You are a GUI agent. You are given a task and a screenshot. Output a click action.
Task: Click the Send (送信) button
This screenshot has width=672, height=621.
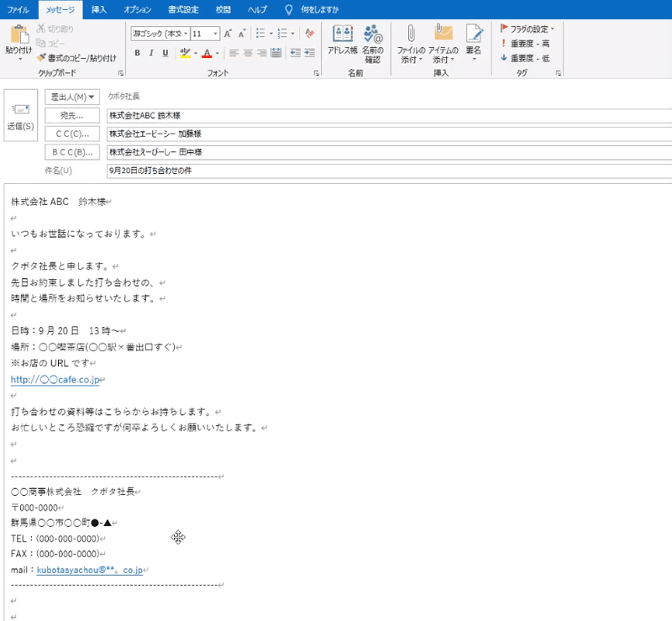click(20, 115)
